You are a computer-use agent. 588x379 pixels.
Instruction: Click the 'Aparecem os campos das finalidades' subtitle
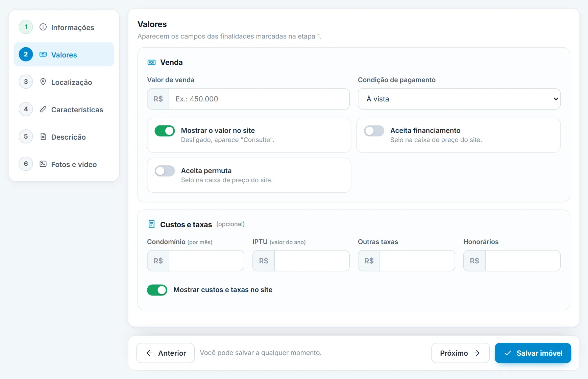pyautogui.click(x=229, y=36)
